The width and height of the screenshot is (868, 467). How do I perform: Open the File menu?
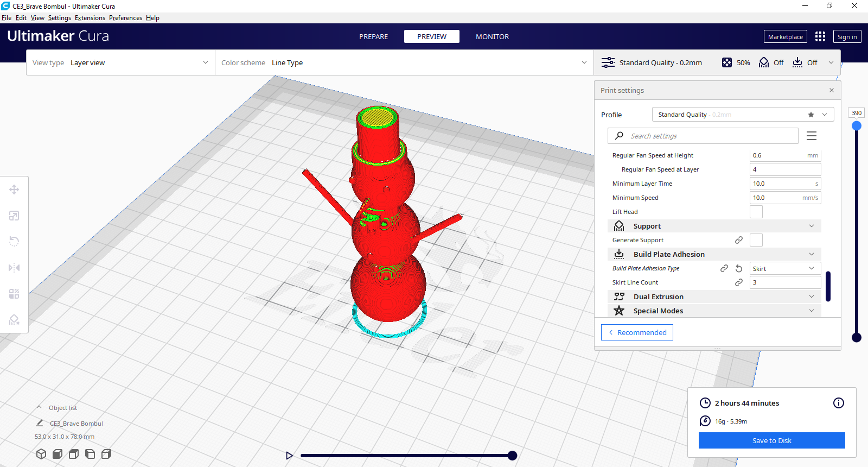(x=7, y=18)
